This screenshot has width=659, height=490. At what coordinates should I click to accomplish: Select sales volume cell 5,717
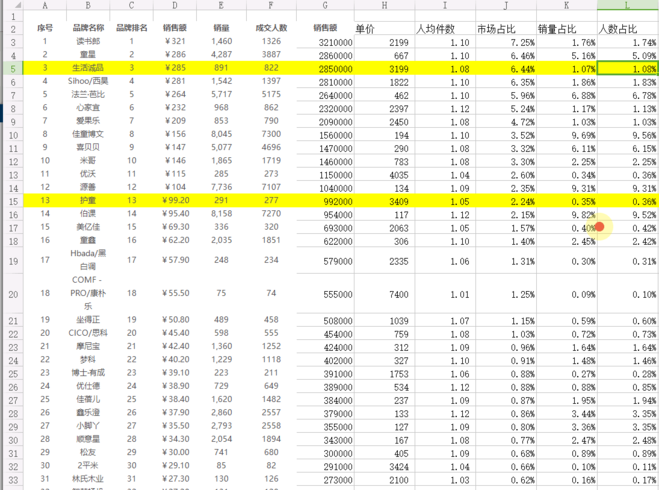pyautogui.click(x=221, y=95)
